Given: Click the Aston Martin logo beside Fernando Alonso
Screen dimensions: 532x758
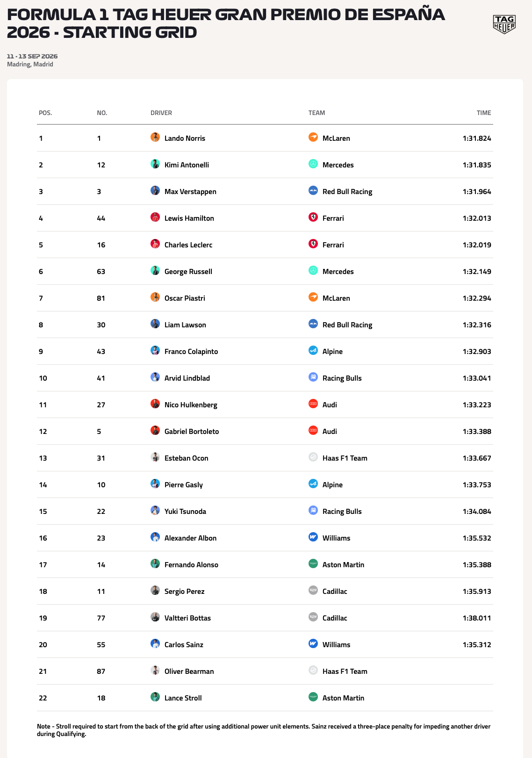Looking at the screenshot, I should (x=313, y=564).
